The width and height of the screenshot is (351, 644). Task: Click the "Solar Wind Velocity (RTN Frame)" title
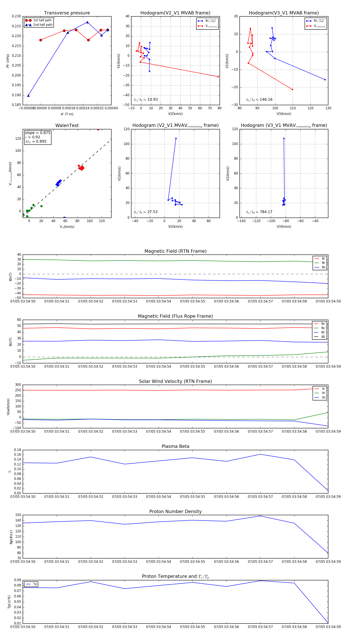click(175, 382)
